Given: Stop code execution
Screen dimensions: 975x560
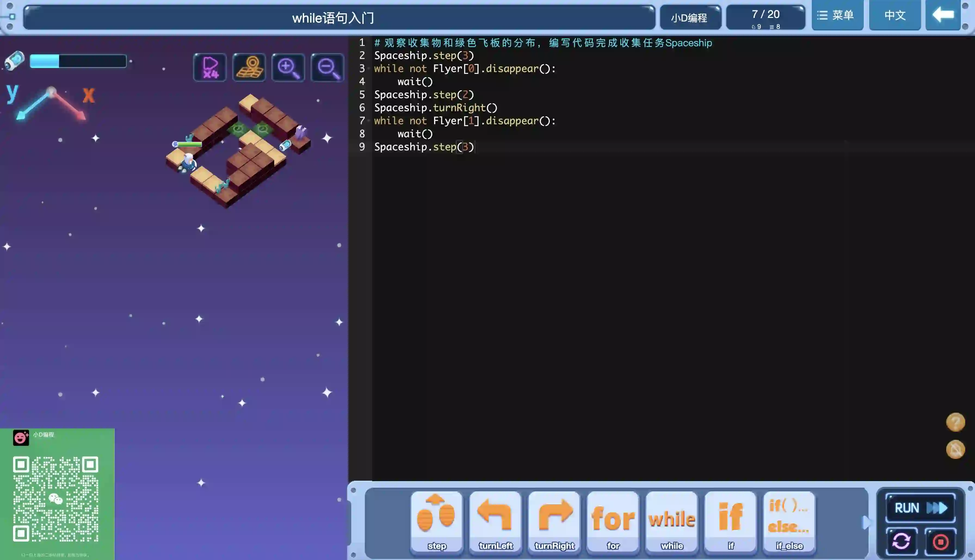Looking at the screenshot, I should click(x=940, y=542).
